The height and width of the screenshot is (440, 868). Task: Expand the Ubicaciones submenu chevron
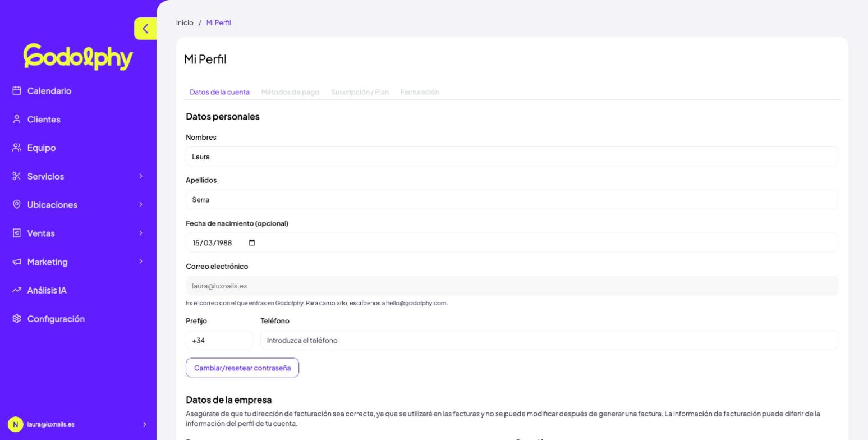click(141, 205)
